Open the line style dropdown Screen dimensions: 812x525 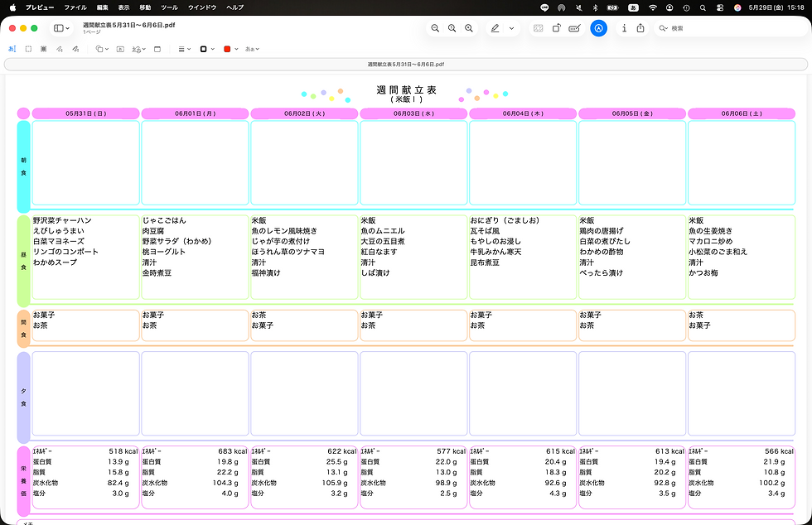[x=184, y=49]
